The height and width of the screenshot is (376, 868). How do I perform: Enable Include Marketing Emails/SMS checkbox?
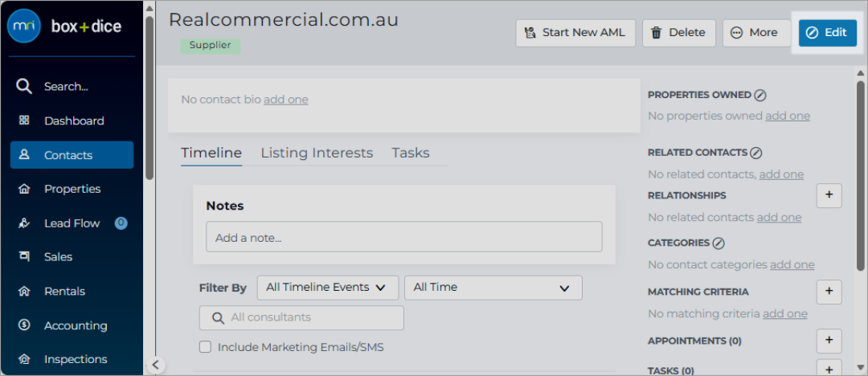coord(206,347)
